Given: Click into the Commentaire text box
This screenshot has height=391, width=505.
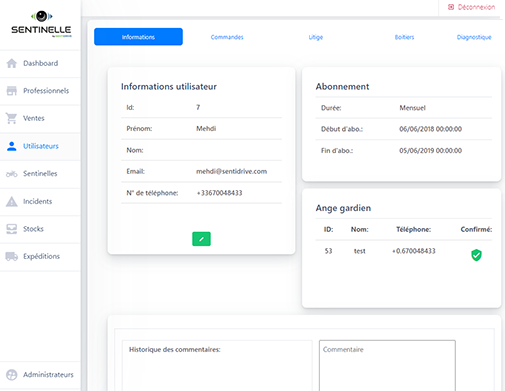Looking at the screenshot, I should 387,365.
